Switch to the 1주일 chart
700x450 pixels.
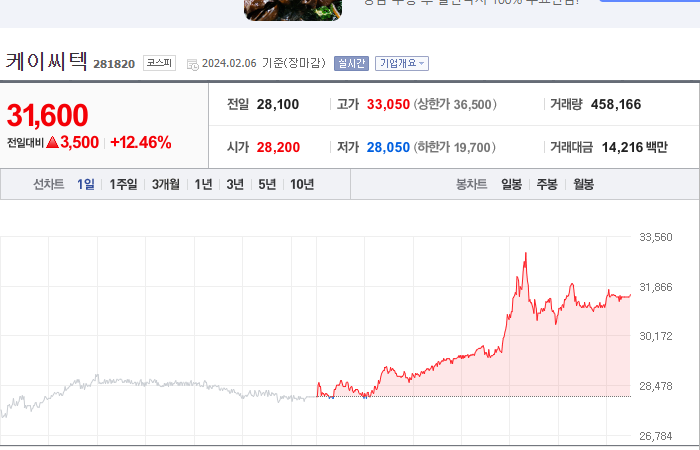(124, 184)
